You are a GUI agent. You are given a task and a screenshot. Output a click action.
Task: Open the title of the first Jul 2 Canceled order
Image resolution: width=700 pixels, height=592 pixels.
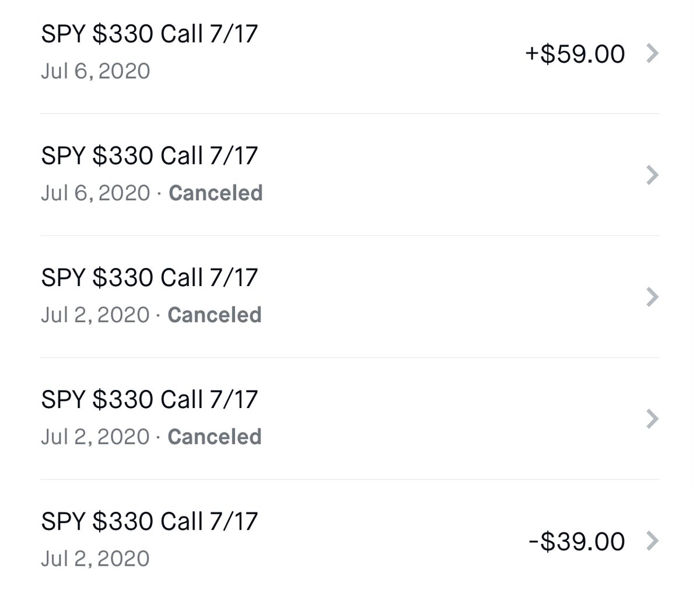click(149, 277)
